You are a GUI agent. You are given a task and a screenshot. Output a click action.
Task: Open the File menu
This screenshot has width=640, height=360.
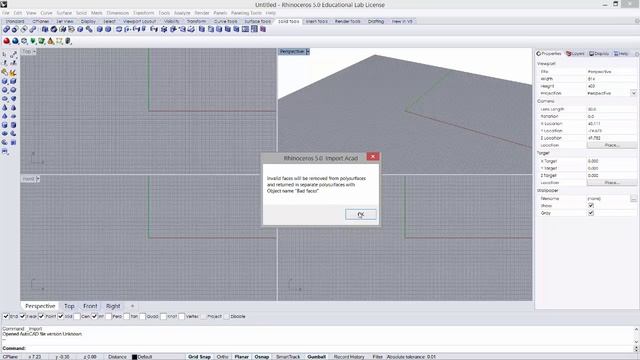point(6,13)
